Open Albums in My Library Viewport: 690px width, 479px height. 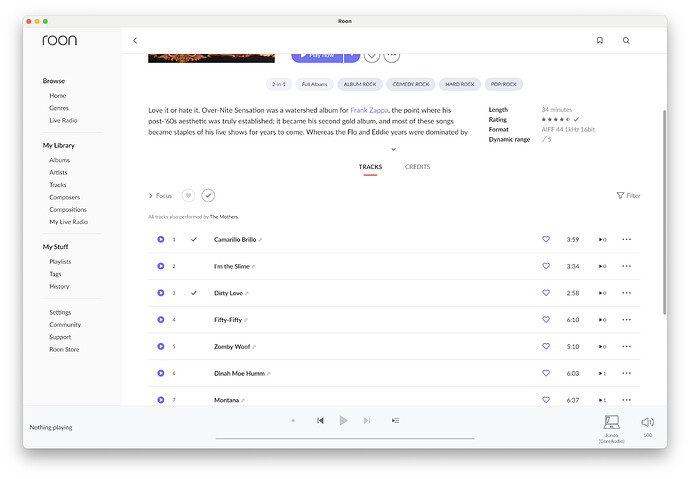coord(60,160)
